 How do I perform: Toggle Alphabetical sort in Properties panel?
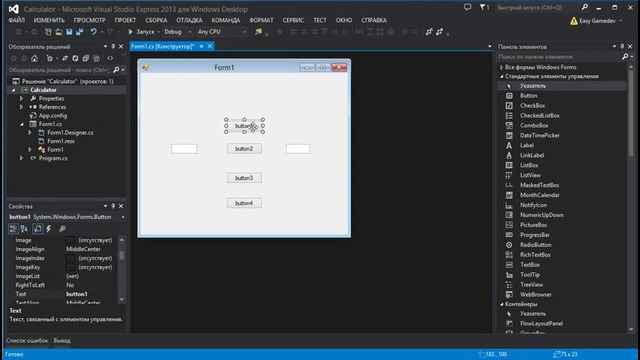point(24,229)
